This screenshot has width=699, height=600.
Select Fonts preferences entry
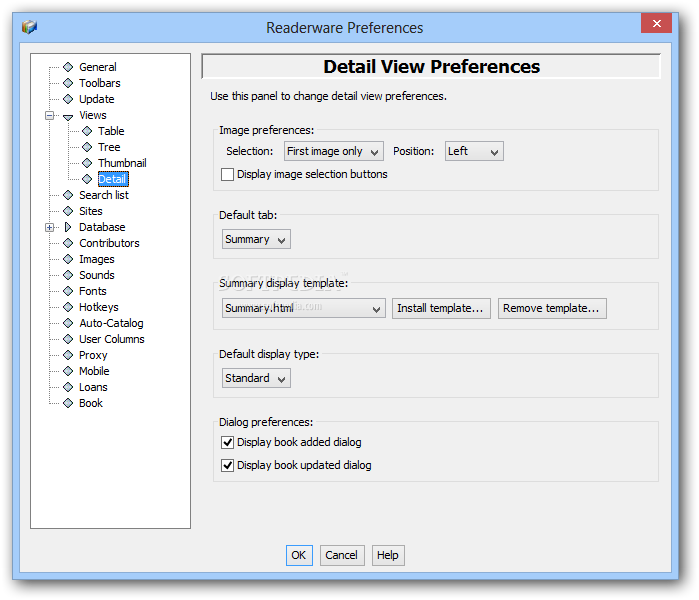(93, 291)
